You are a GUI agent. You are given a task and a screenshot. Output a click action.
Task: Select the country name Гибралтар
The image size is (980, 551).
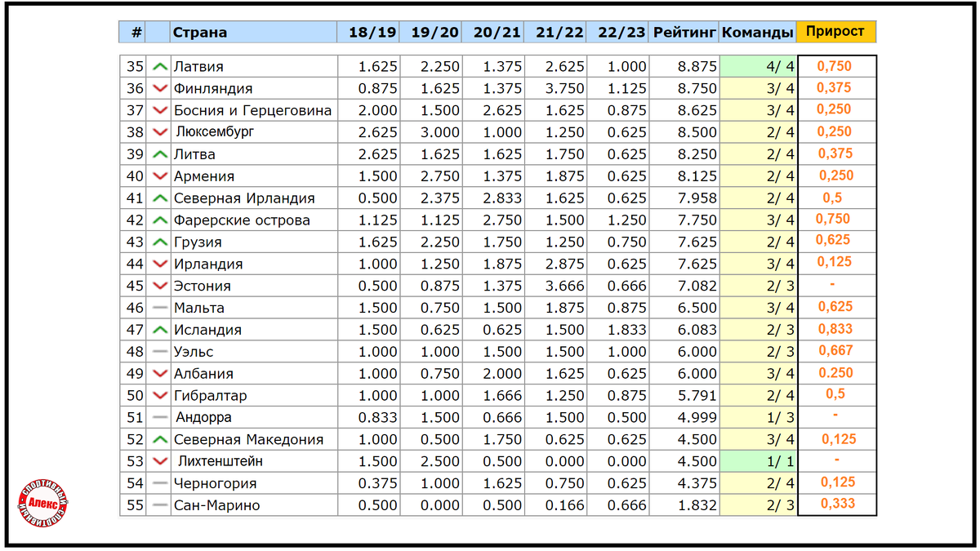tap(211, 396)
